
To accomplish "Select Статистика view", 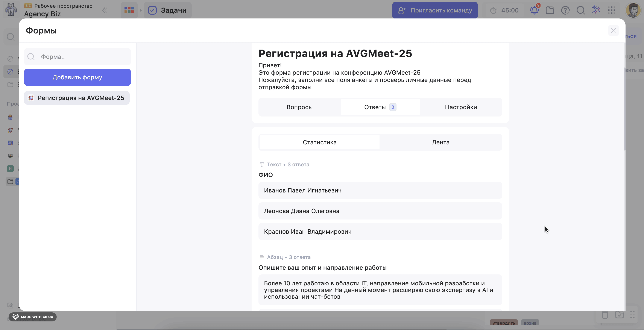I will click(319, 142).
